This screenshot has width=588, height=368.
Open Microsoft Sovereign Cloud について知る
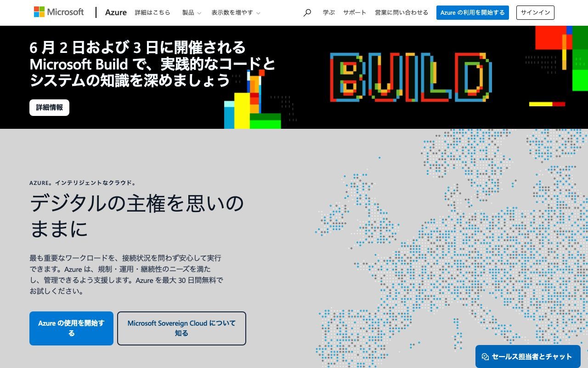point(181,328)
